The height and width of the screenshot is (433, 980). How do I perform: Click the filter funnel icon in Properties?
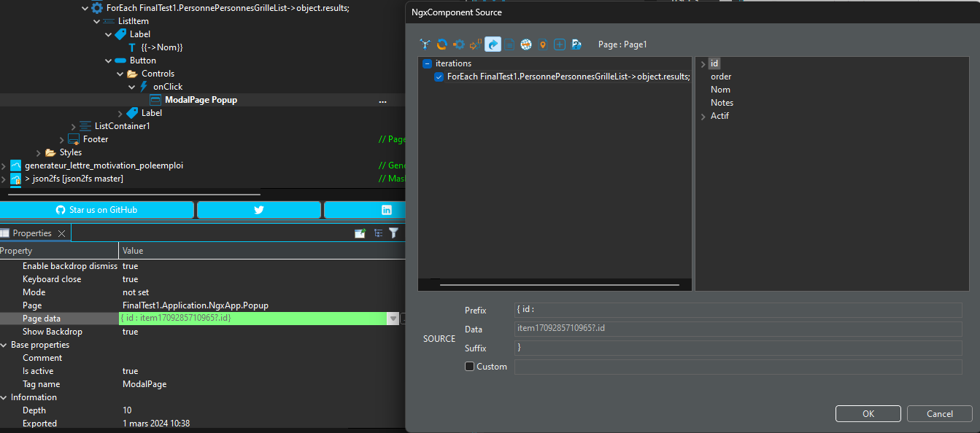pos(393,233)
